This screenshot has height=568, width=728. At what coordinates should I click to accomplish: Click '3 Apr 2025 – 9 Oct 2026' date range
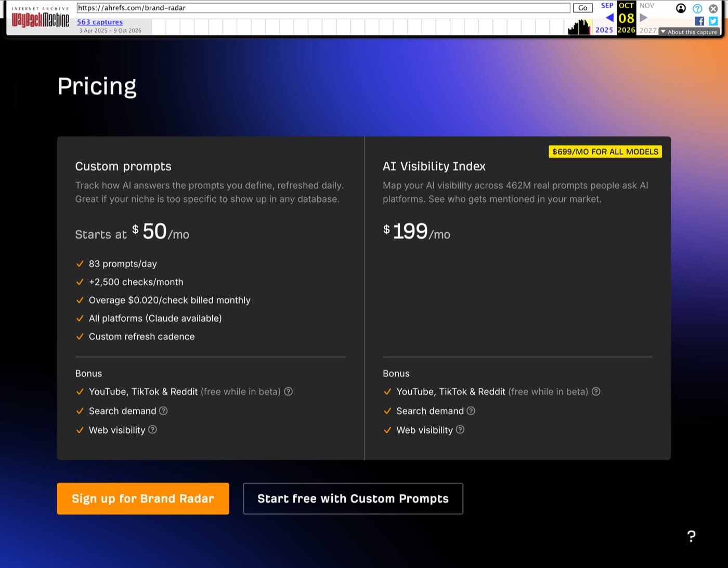[110, 31]
